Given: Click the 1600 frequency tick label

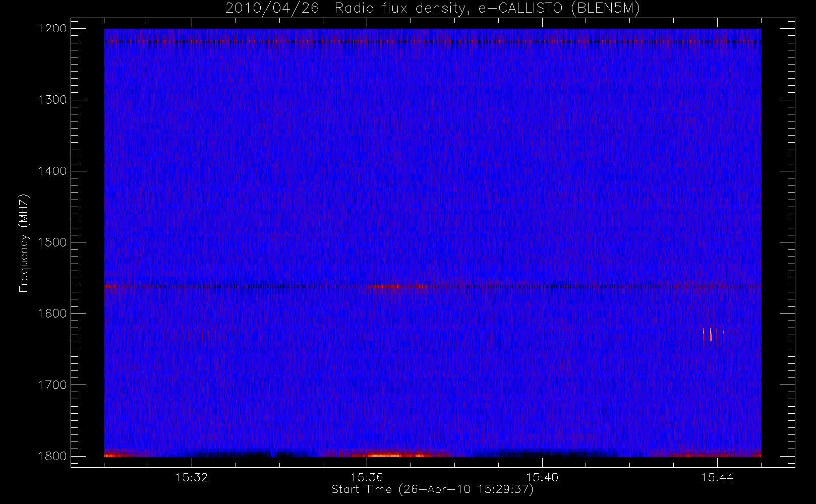Looking at the screenshot, I should point(52,313).
